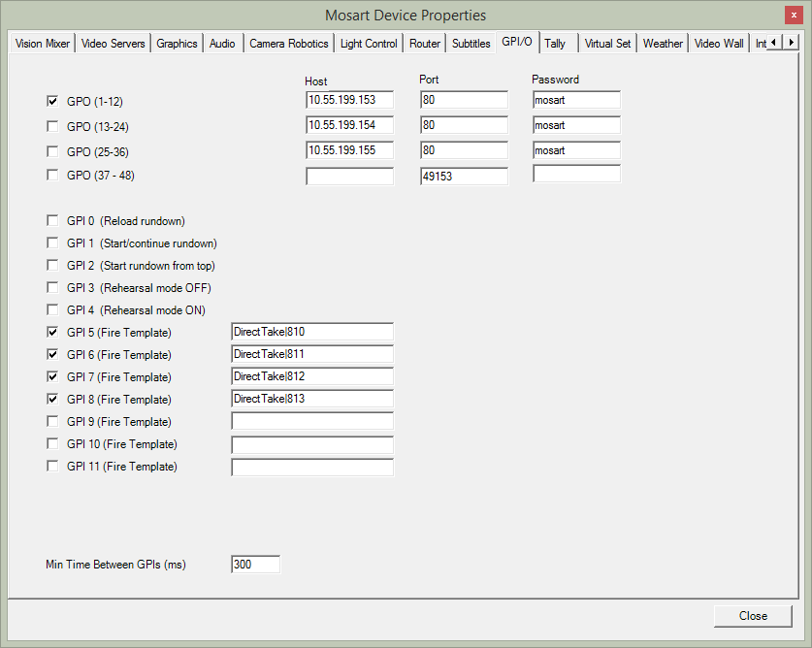Open the Video Servers tab

(x=114, y=44)
